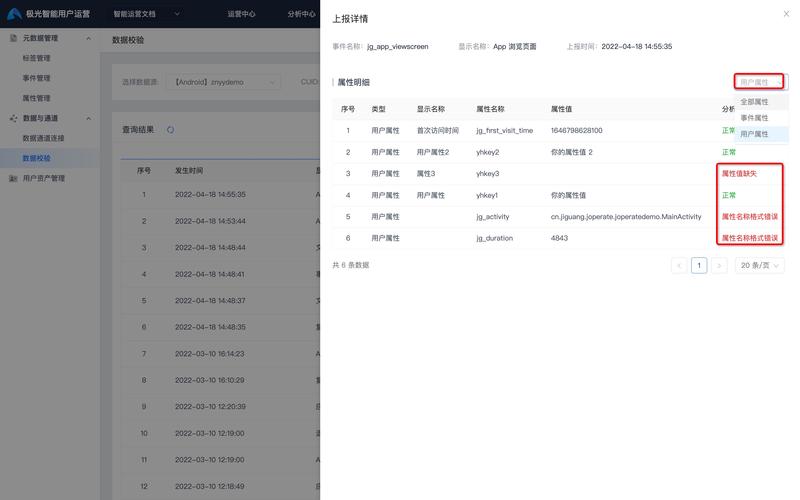
Task: Open 用户资产管理 in the sidebar
Action: [x=43, y=179]
